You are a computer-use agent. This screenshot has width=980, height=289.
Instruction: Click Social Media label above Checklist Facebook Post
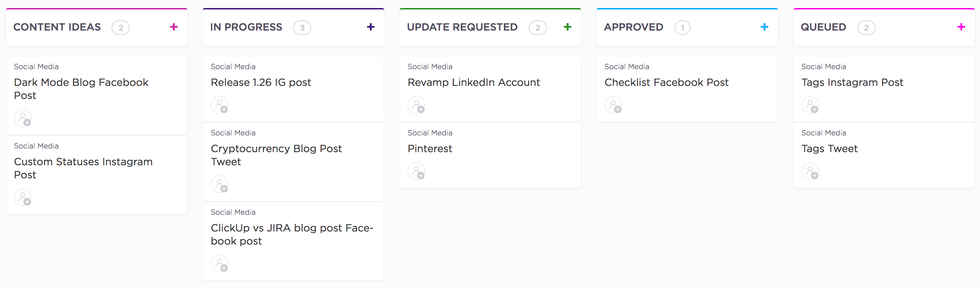(627, 67)
